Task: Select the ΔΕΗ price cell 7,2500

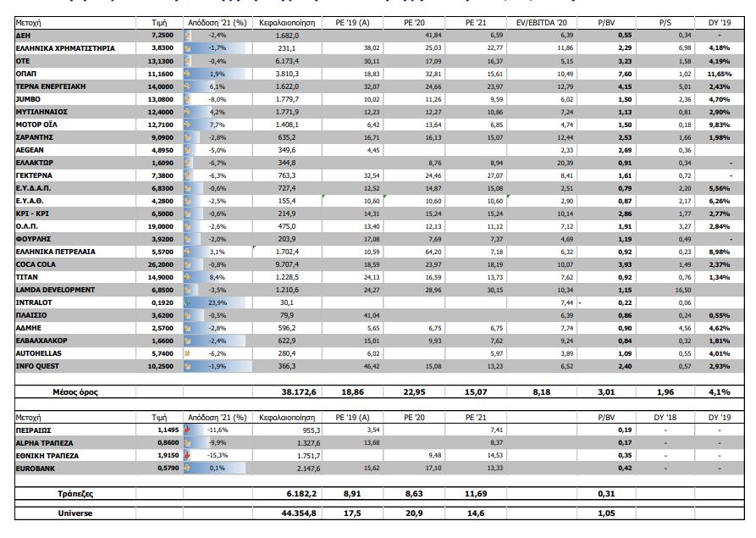Action: 163,36
